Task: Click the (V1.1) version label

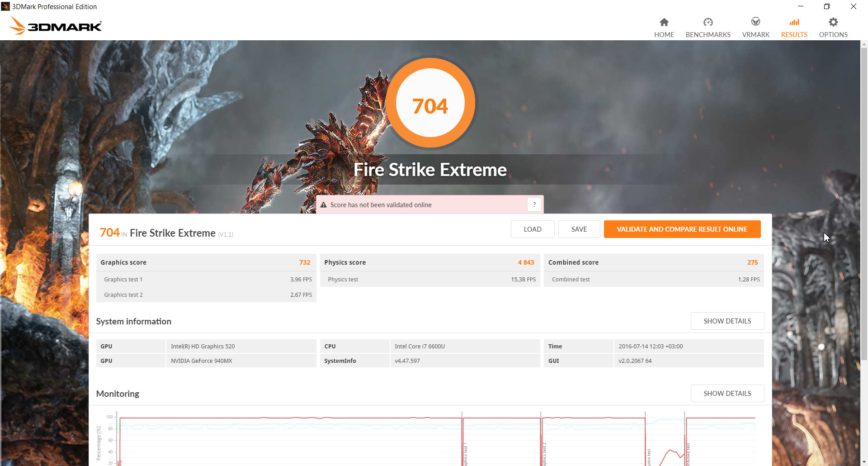Action: point(226,234)
